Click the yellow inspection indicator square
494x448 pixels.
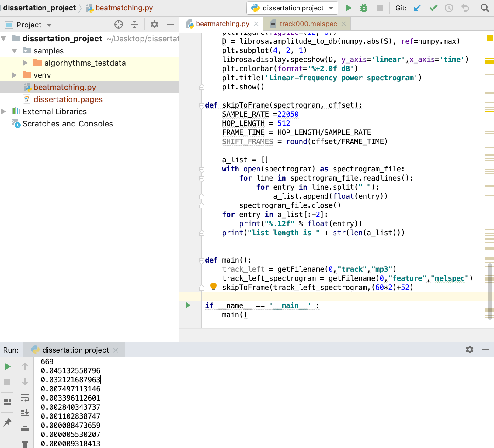pos(489,38)
